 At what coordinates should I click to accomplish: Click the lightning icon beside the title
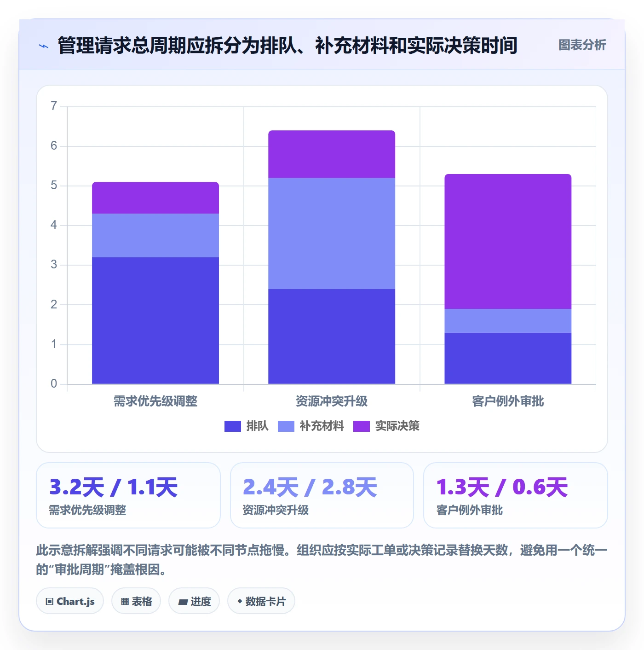coord(44,46)
